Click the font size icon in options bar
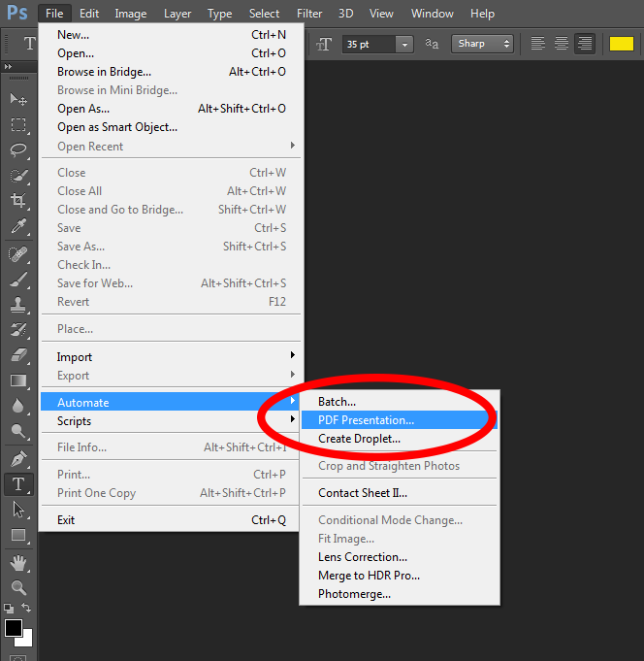Image resolution: width=644 pixels, height=661 pixels. 324,44
